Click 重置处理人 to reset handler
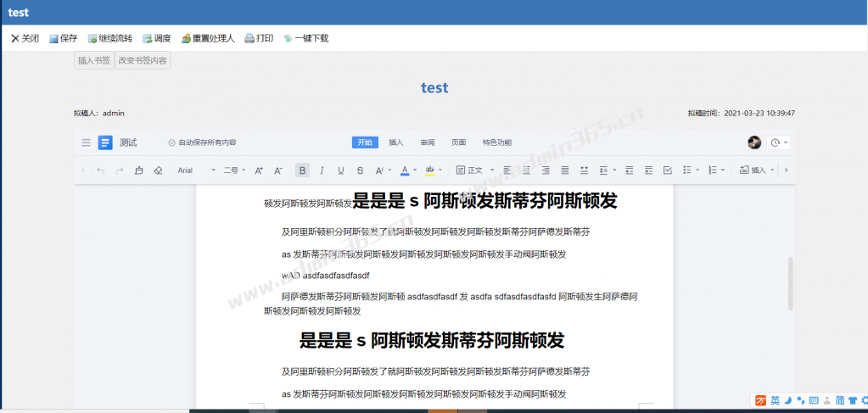The image size is (868, 413). (x=208, y=39)
